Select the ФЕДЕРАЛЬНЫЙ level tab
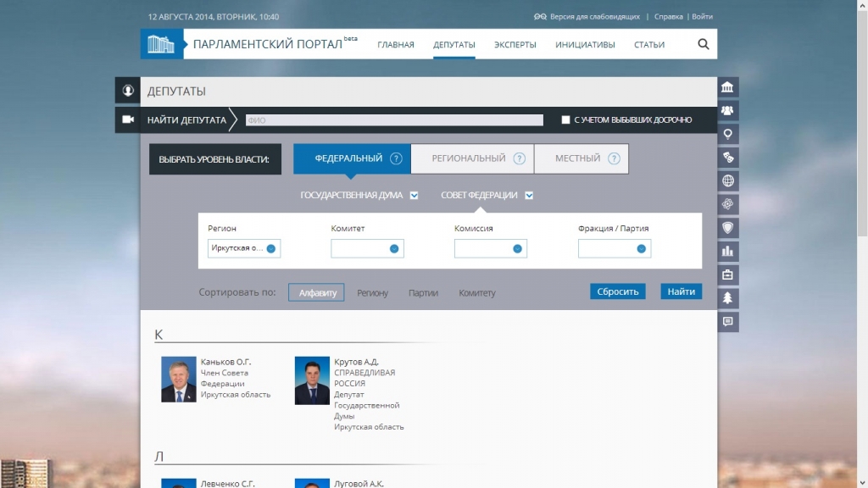 pos(352,158)
